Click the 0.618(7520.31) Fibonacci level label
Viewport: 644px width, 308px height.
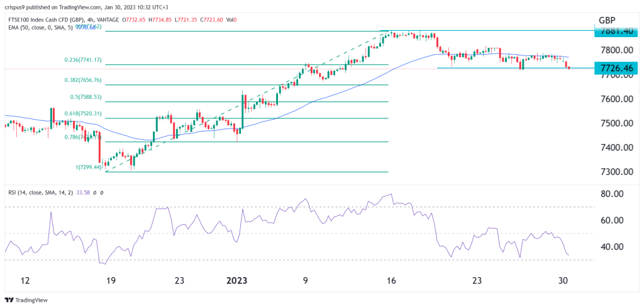click(x=84, y=114)
